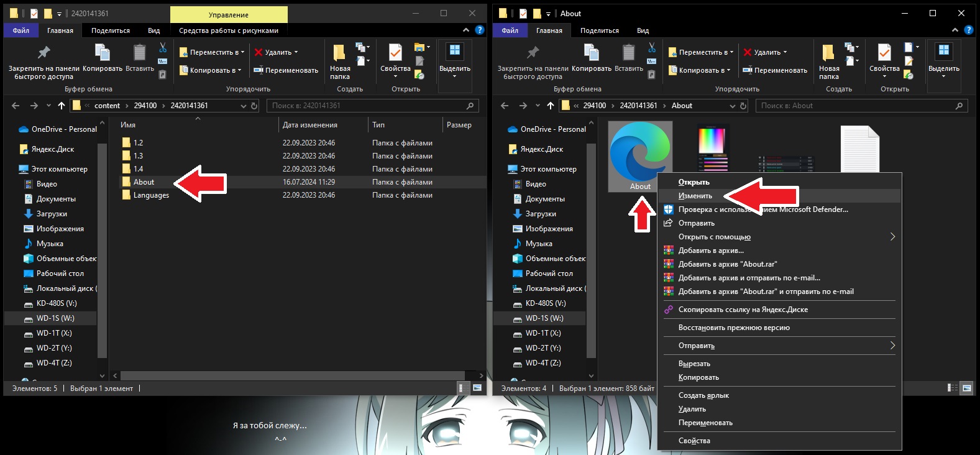Click Вставить icon in 2420141361 window ribbon

(x=140, y=53)
